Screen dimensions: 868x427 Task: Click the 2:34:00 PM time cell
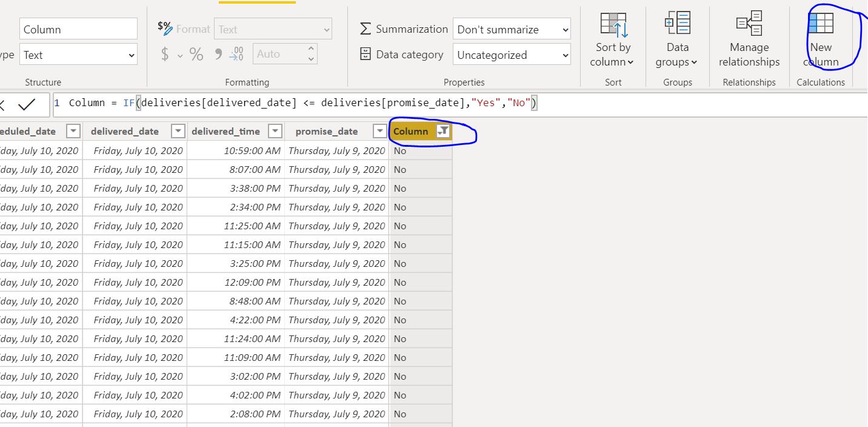click(236, 207)
